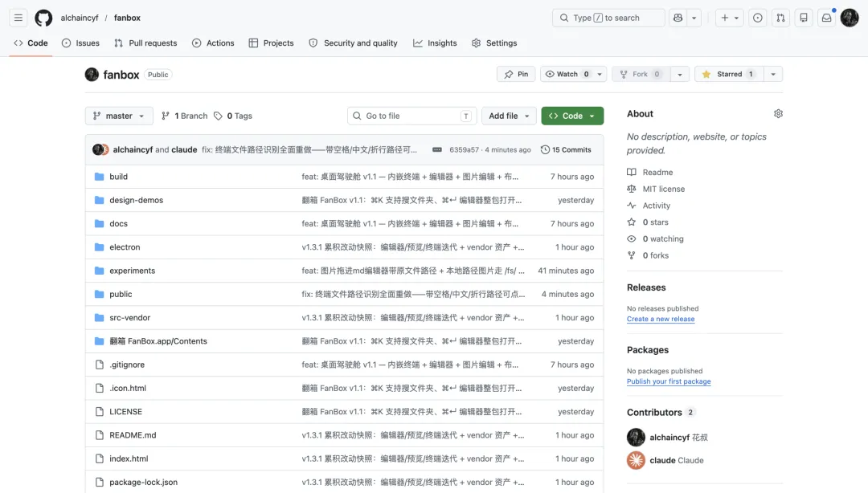The image size is (868, 493).
Task: Open the green Code dropdown
Action: tap(572, 116)
